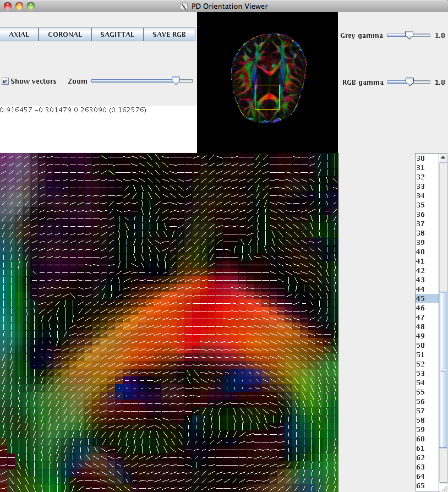Adjust the Zoom slider handle

click(176, 81)
